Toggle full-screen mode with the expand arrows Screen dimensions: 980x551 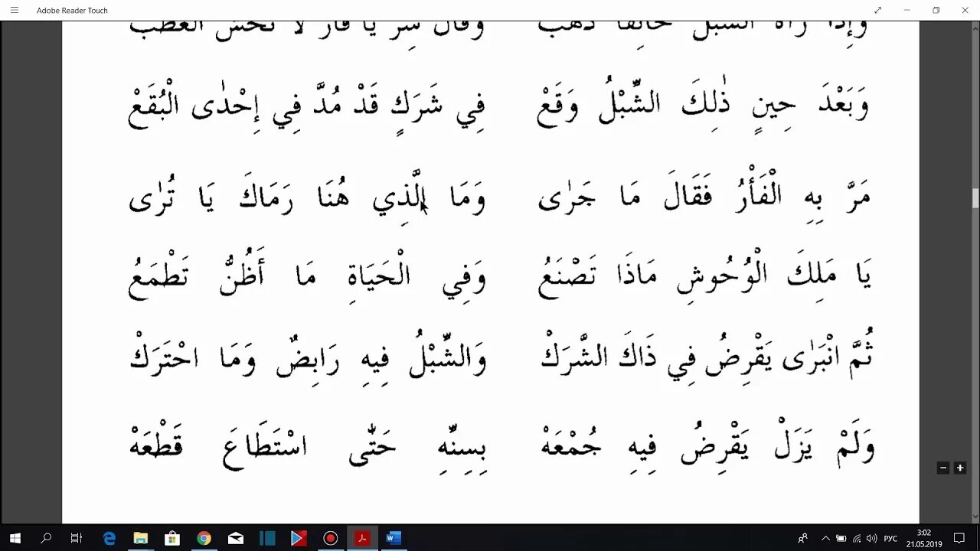pyautogui.click(x=878, y=10)
